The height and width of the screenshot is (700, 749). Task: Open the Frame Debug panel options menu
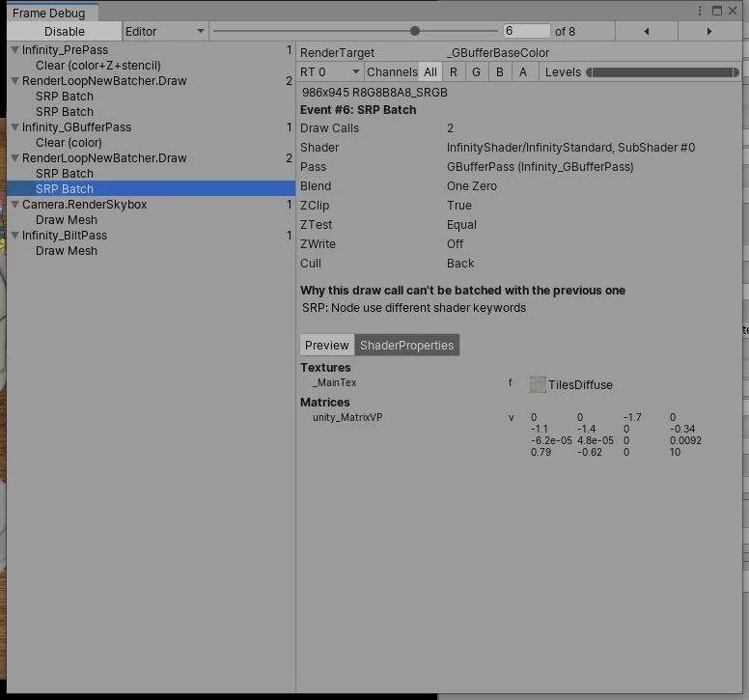700,11
